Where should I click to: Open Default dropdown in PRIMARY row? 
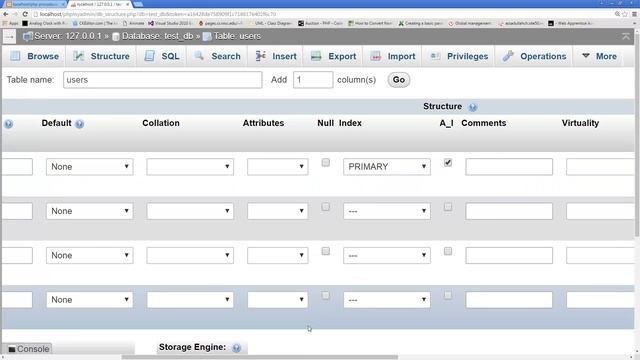[x=89, y=167]
